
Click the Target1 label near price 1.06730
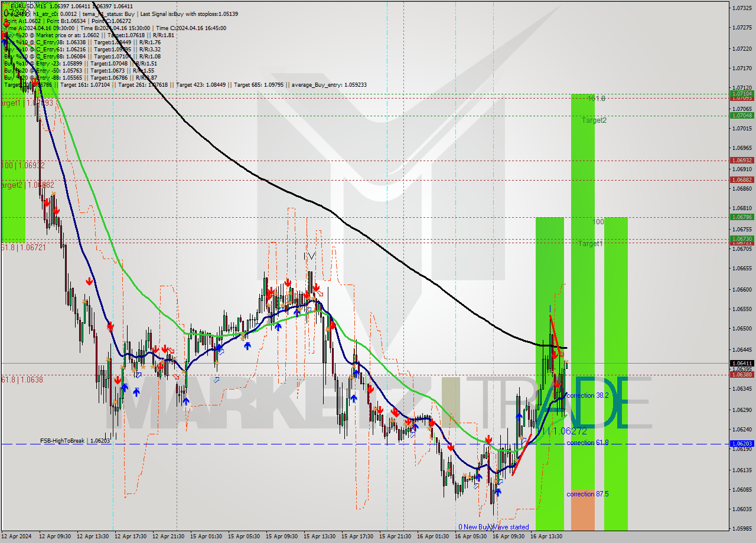591,242
